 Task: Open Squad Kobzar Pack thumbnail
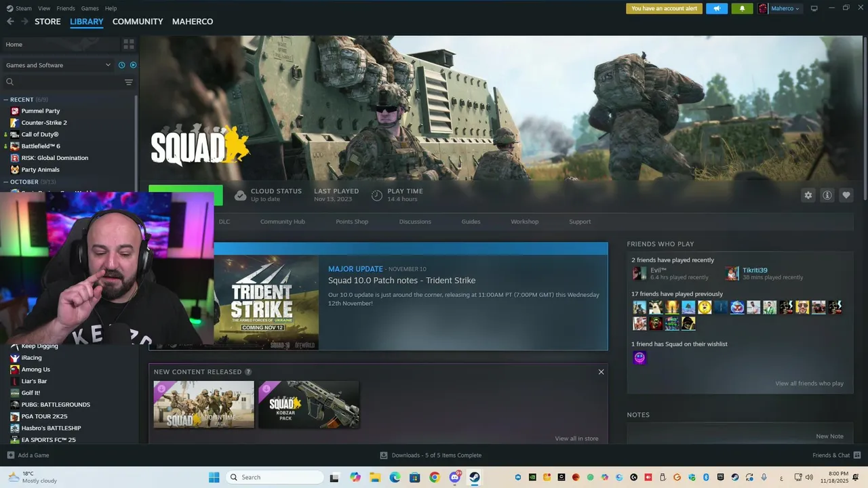click(309, 405)
